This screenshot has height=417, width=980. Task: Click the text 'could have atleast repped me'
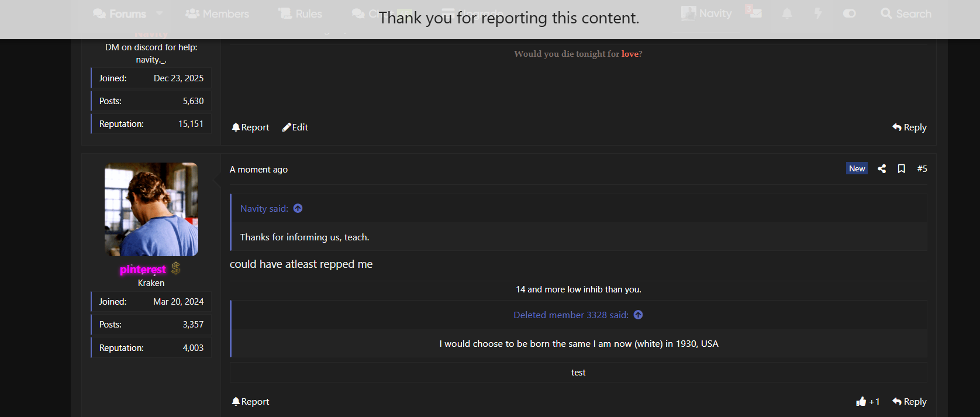301,264
